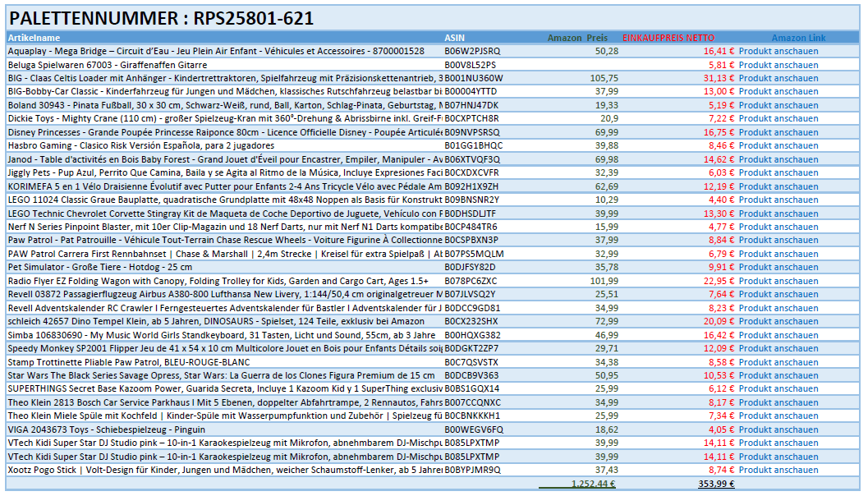Viewport: 868px width, 496px height.
Task: Select ASIN cell B001NU360W
Action: click(473, 78)
